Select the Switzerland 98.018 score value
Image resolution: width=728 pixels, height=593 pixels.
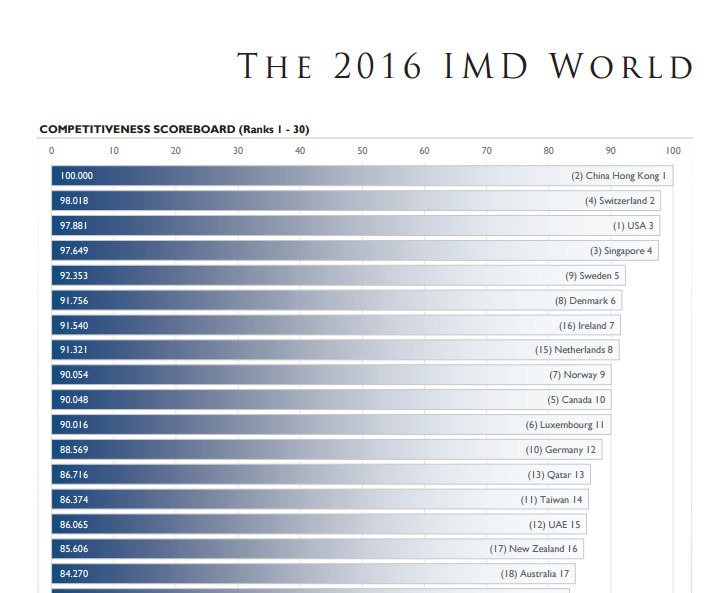click(76, 201)
